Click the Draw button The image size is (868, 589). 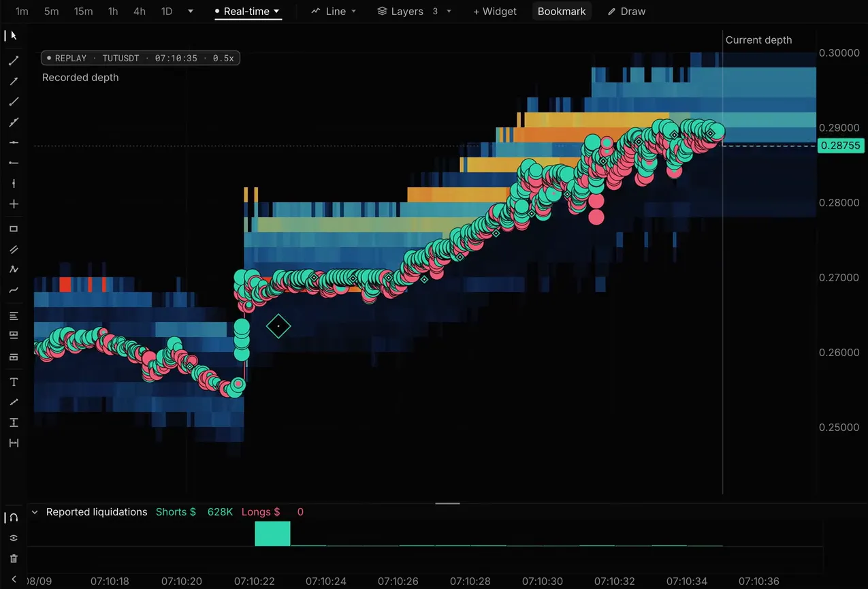pyautogui.click(x=626, y=12)
